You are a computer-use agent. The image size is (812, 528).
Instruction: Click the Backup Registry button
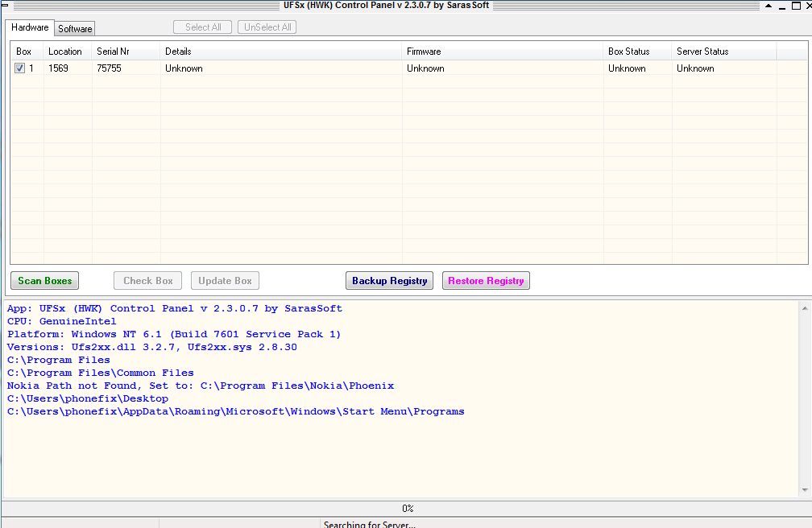[389, 281]
